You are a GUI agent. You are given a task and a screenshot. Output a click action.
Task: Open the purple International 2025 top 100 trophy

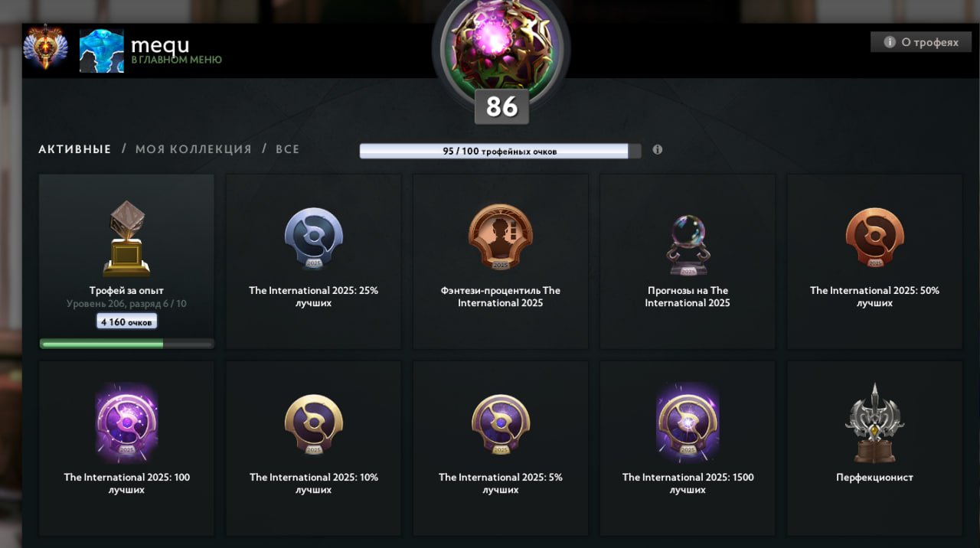tap(127, 423)
